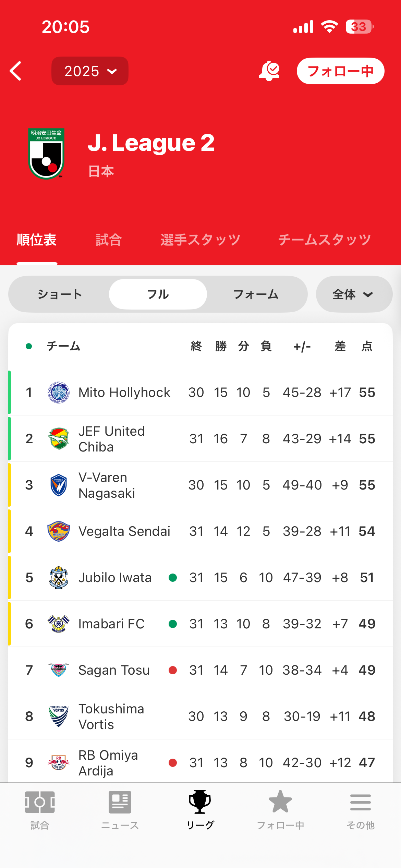This screenshot has width=401, height=868.
Task: Open the 試合 tab under league header
Action: (109, 240)
